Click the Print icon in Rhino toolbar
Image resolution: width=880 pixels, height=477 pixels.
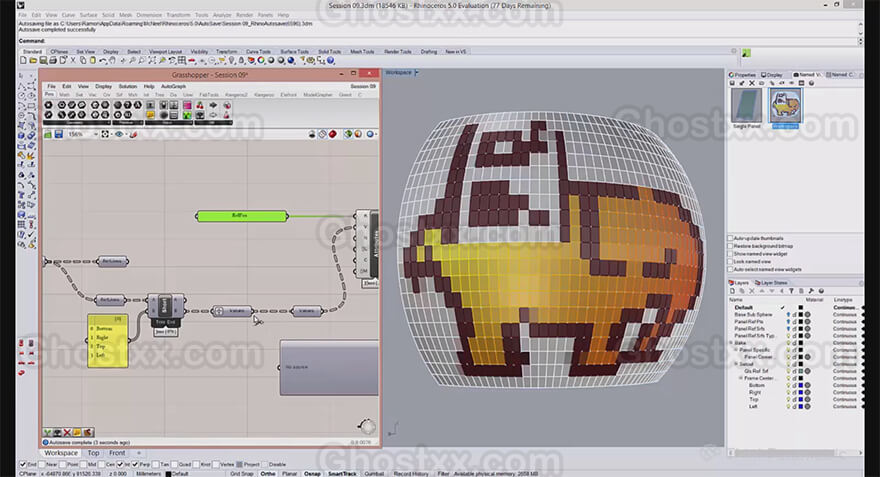coord(53,60)
